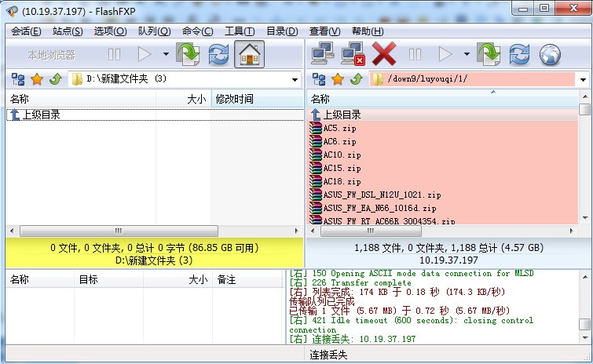Image resolution: width=593 pixels, height=364 pixels.
Task: Open dropdown arrow beside local play button
Action: coord(166,54)
